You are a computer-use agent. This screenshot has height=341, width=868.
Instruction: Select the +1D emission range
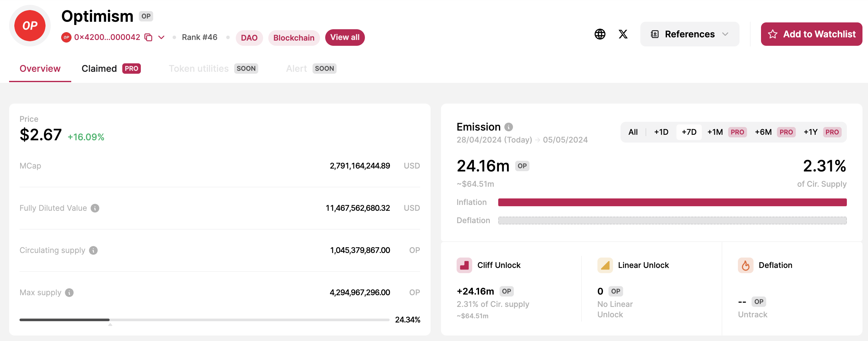(661, 132)
